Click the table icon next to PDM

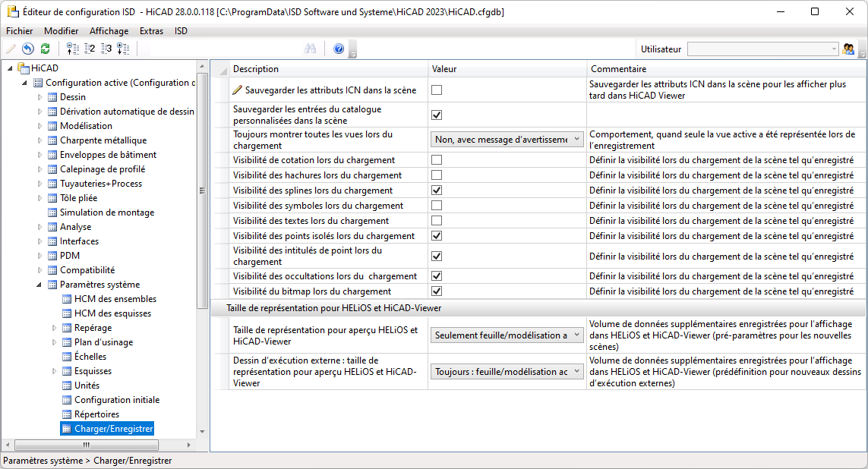pos(52,256)
